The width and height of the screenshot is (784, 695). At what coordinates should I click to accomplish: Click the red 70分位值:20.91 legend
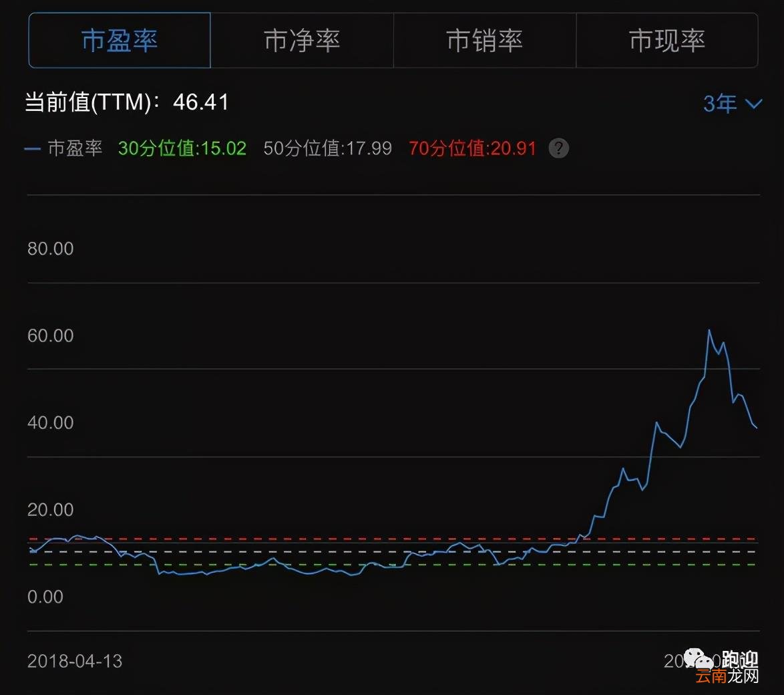(473, 148)
